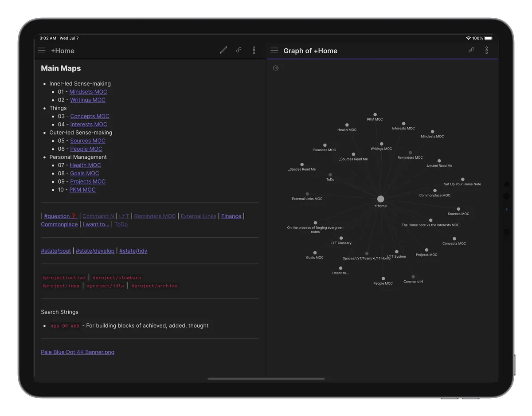Select the Command N graph node

tap(413, 277)
